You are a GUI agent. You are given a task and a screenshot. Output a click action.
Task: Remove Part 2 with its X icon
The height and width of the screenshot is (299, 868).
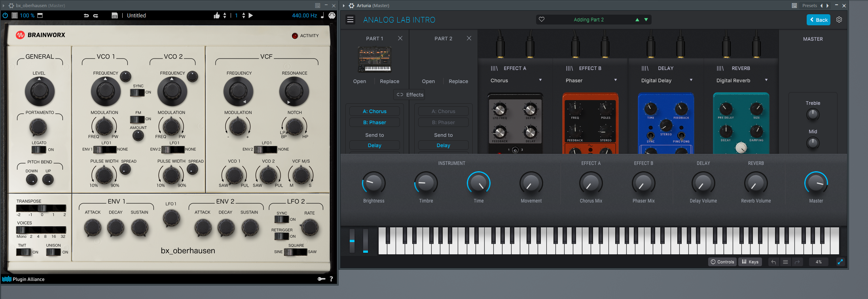(469, 38)
